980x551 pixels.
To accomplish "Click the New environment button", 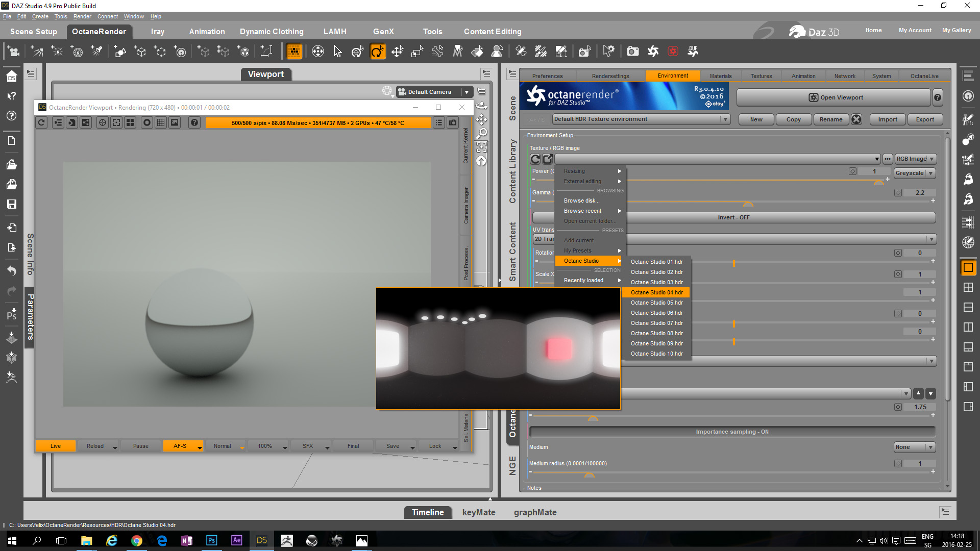I will [756, 119].
